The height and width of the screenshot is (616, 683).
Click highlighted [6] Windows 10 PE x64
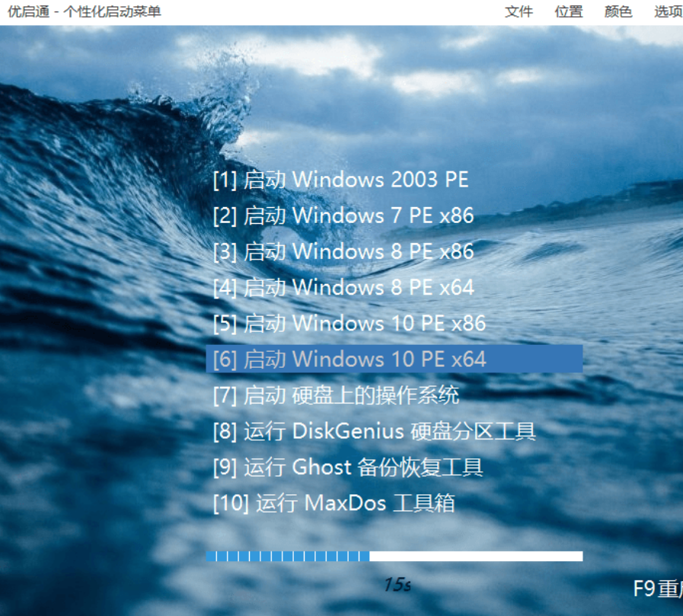(x=394, y=359)
